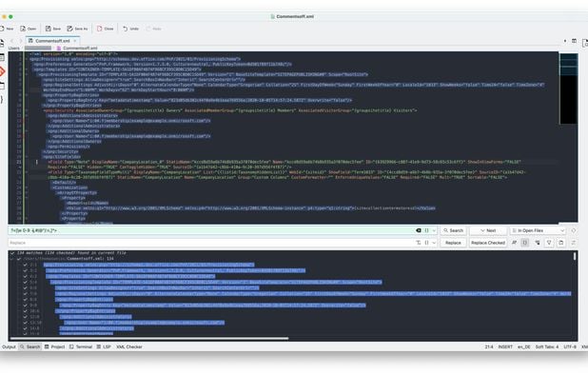Collapse the Commentsoff.xml results group
Image resolution: width=588 pixels, height=375 pixels.
[x=12, y=259]
